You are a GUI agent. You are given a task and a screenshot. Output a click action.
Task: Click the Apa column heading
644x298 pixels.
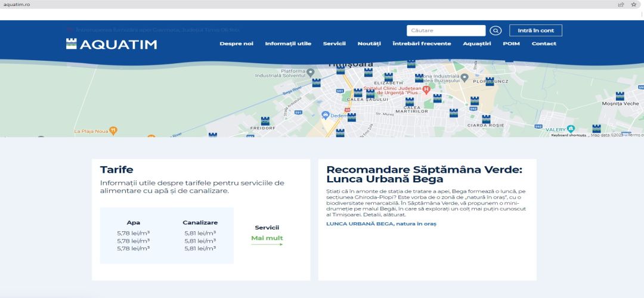point(134,222)
